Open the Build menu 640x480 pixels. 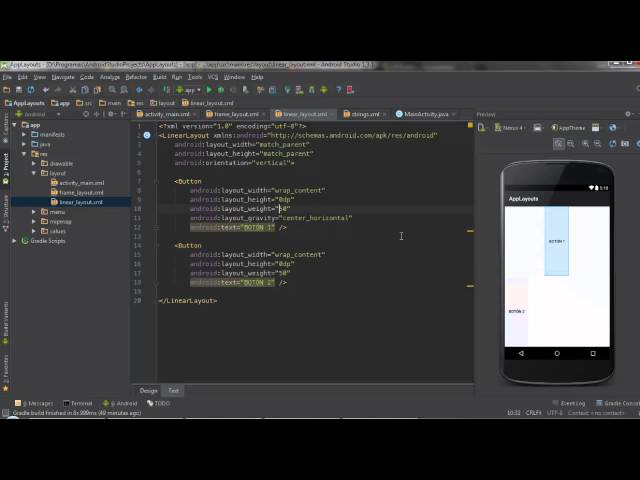160,77
